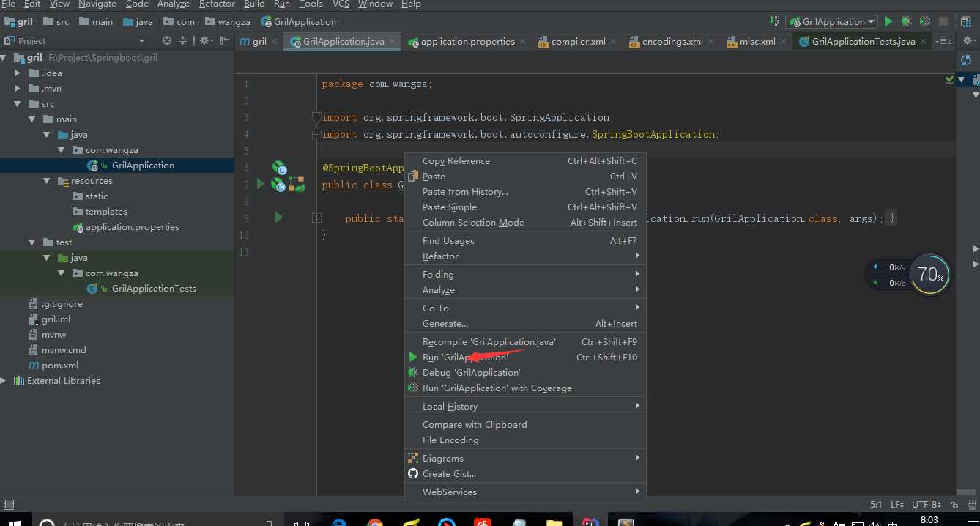Open the Refactor submenu in context menu
This screenshot has height=526, width=980.
(525, 256)
